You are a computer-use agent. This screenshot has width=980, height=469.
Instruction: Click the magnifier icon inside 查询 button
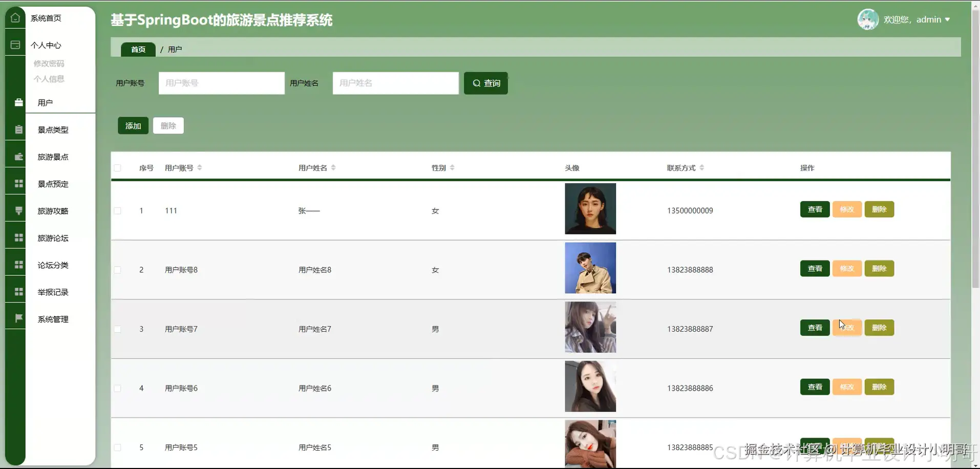coord(477,83)
